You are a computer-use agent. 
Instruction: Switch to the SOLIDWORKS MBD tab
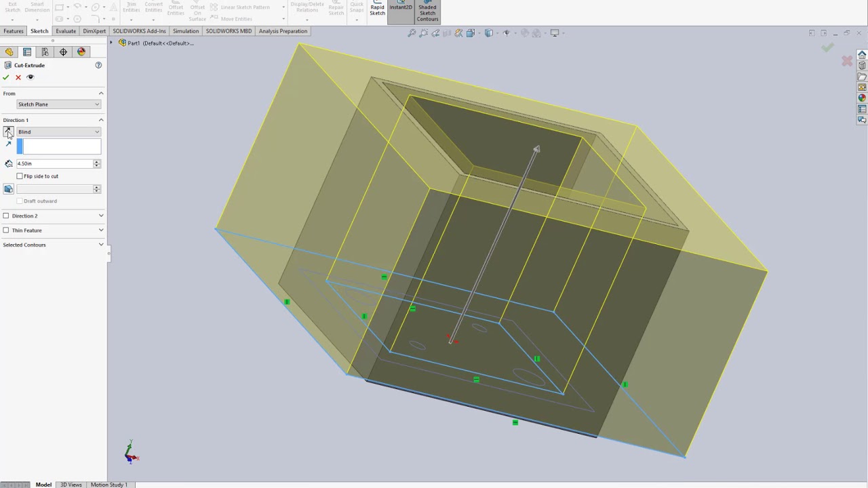coord(229,31)
